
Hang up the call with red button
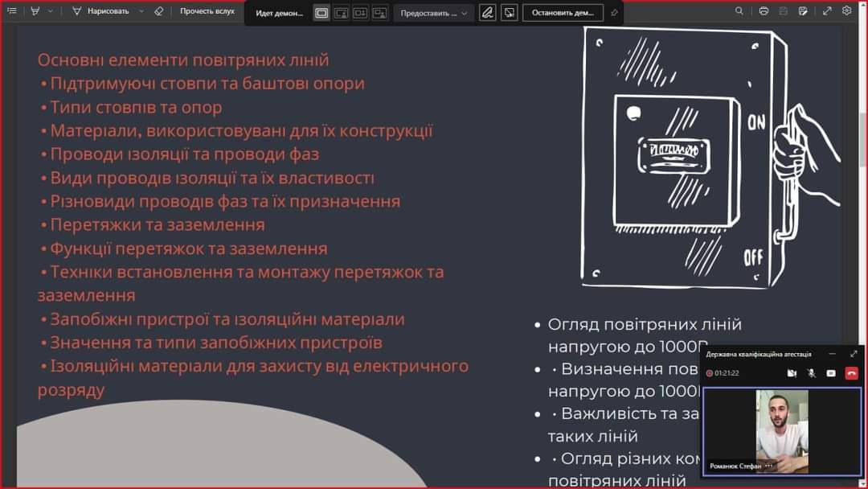tap(851, 373)
